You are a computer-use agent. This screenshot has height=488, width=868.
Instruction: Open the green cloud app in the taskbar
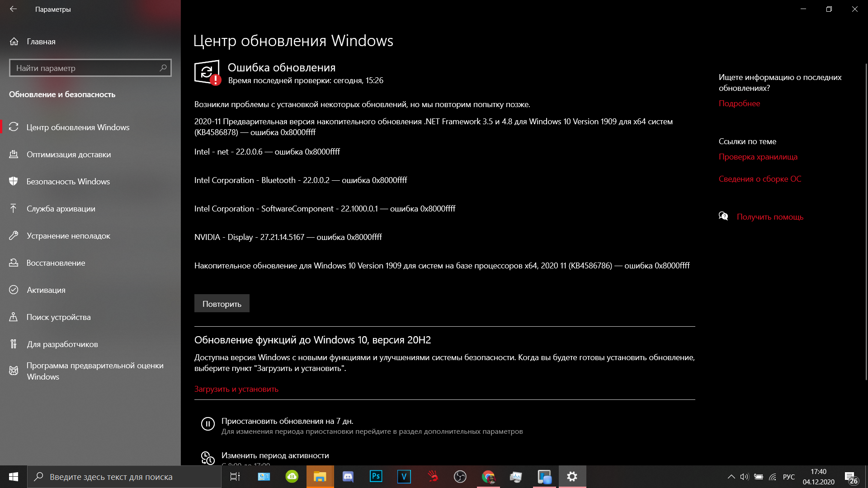292,477
